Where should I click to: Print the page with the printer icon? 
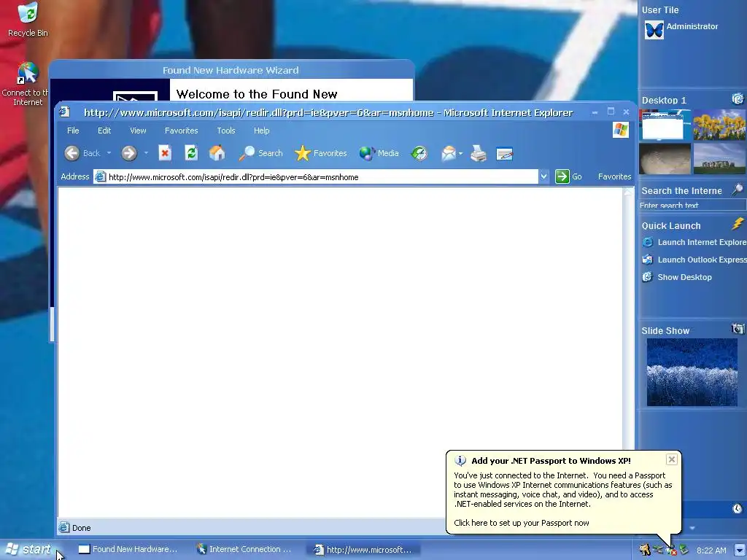pyautogui.click(x=479, y=153)
